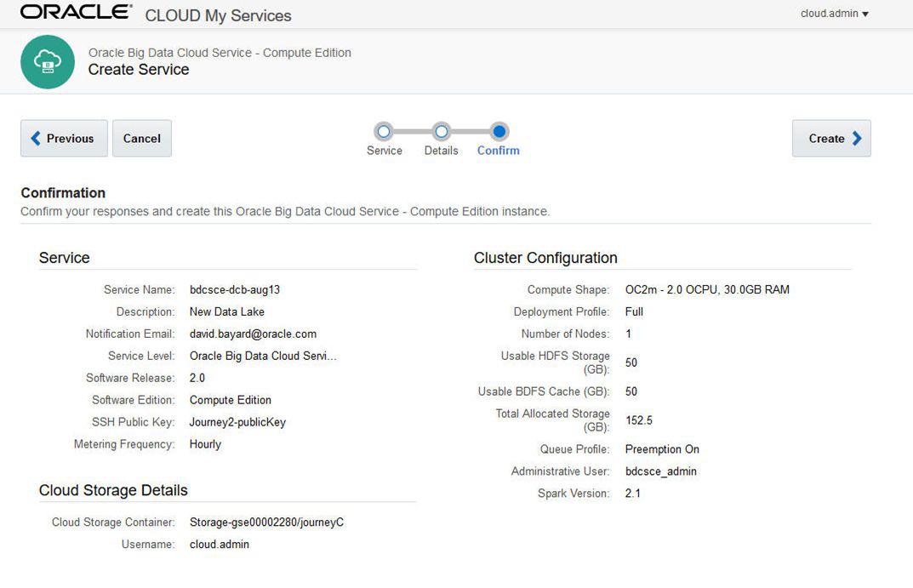Image resolution: width=913 pixels, height=588 pixels.
Task: Click service name value bdcsce-dcb-aug13
Action: coord(235,289)
